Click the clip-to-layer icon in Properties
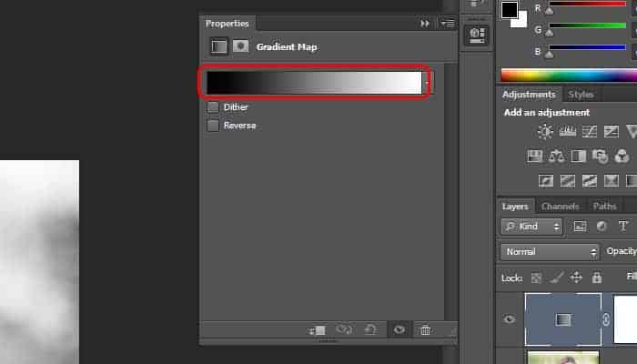Viewport: 637px width, 364px height. point(318,330)
